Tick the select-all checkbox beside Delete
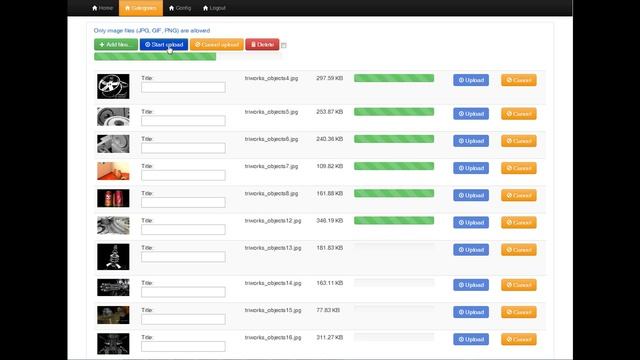The width and height of the screenshot is (640, 360). pyautogui.click(x=284, y=45)
